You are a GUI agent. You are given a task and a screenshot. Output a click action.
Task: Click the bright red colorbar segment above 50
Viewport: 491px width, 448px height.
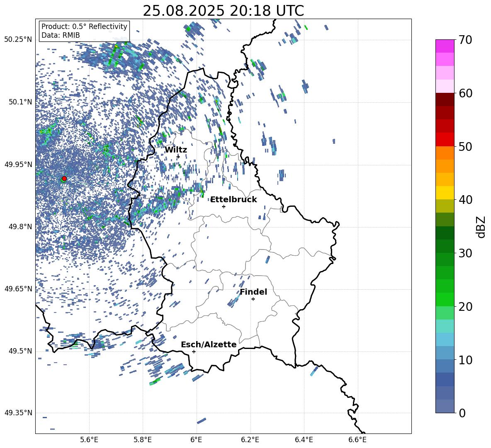(x=445, y=140)
